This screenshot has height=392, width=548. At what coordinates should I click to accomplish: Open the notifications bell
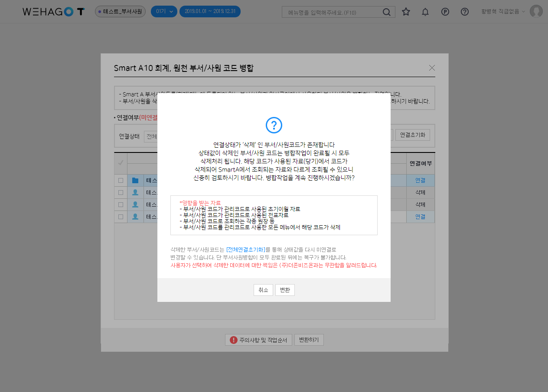tap(425, 12)
